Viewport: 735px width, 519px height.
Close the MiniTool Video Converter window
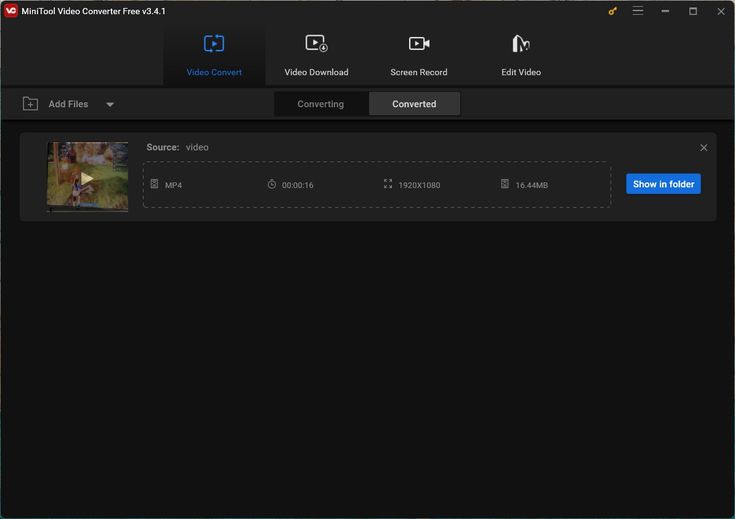click(x=720, y=11)
